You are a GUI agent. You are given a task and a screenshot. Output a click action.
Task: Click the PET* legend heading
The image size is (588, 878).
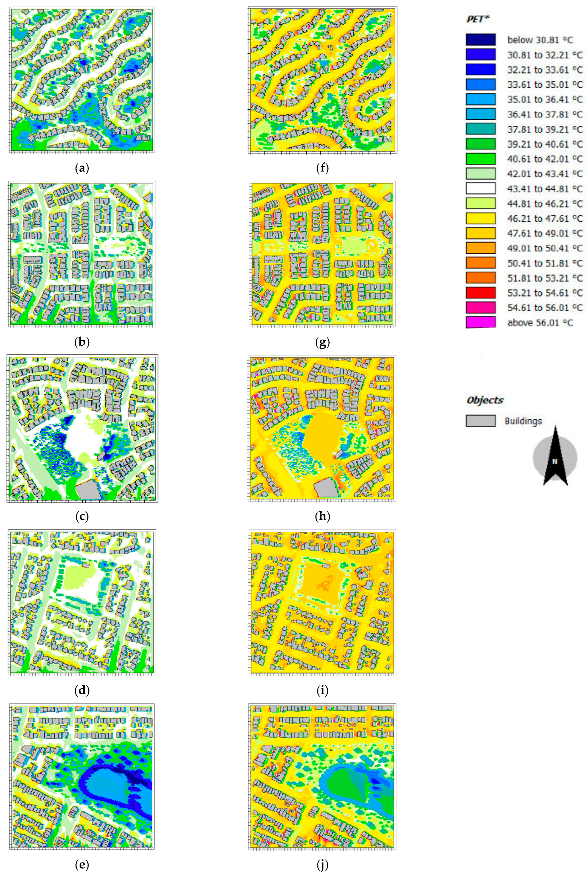point(478,19)
